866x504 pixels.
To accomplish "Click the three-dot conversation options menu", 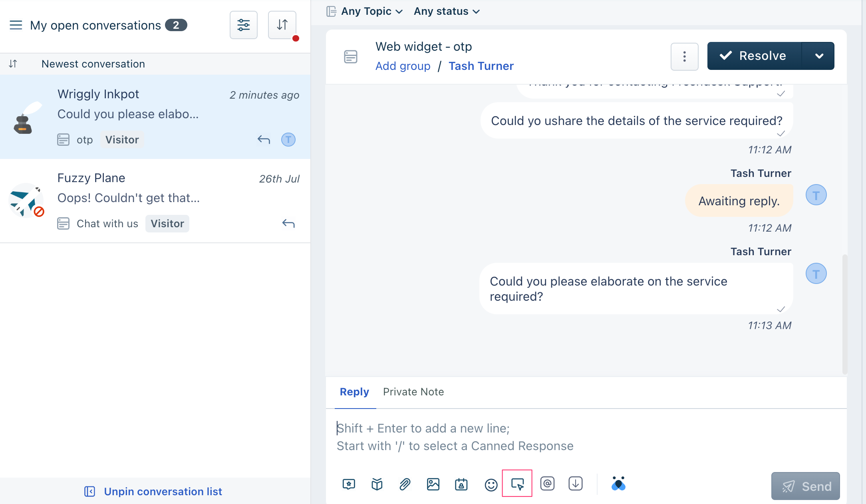I will [x=684, y=56].
